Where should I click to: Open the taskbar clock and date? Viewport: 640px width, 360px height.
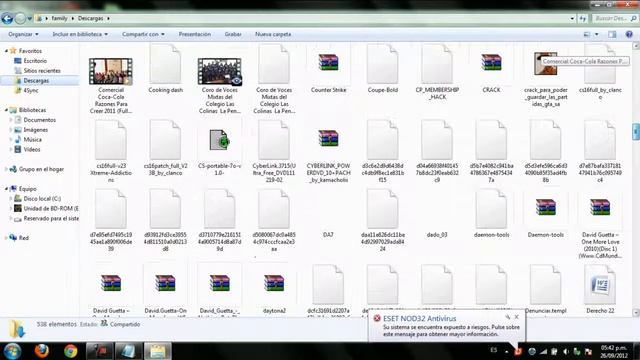pos(613,351)
